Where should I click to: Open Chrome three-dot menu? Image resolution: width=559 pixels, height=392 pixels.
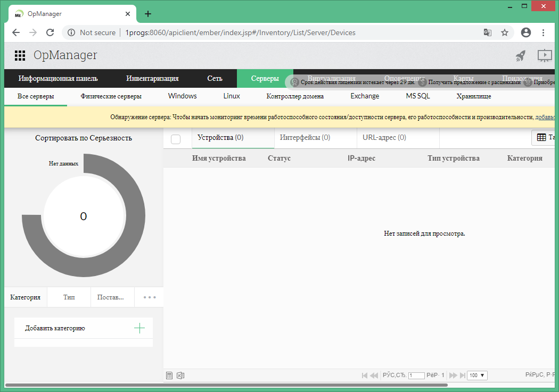(x=544, y=33)
